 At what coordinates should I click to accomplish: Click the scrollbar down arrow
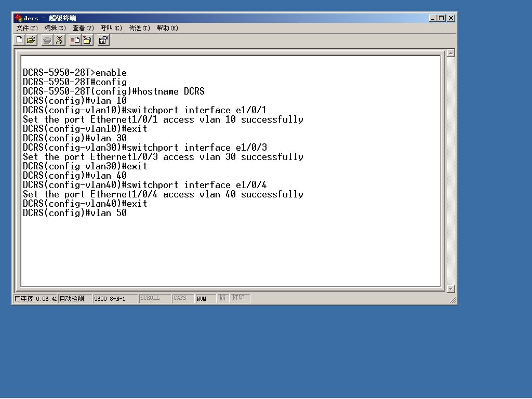click(450, 289)
